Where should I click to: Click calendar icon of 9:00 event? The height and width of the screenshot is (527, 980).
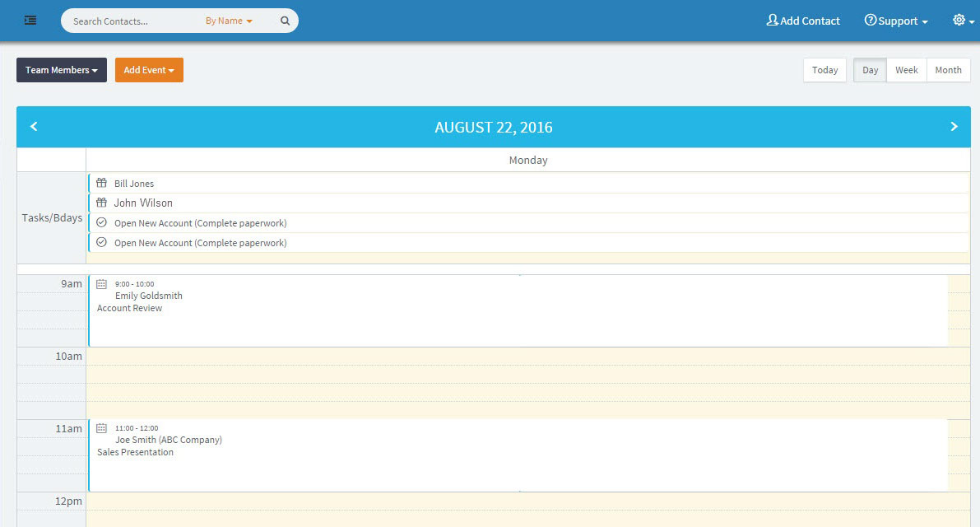[x=101, y=284]
